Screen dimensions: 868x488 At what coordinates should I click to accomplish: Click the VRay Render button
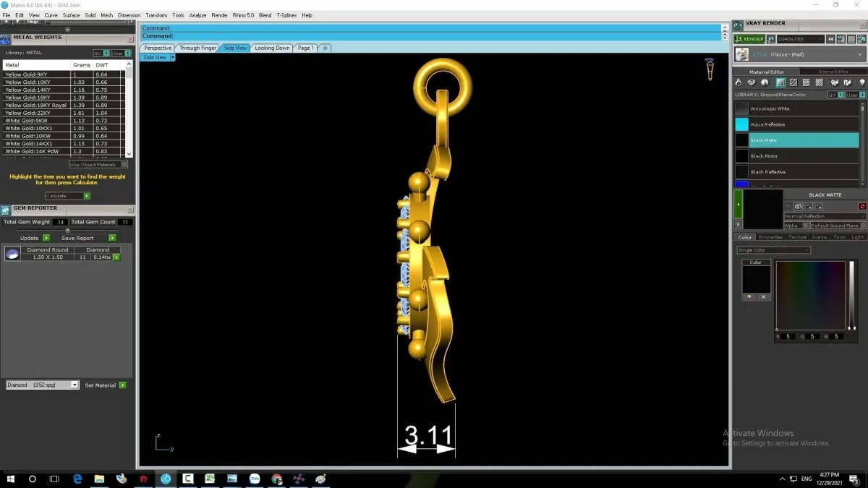point(749,39)
